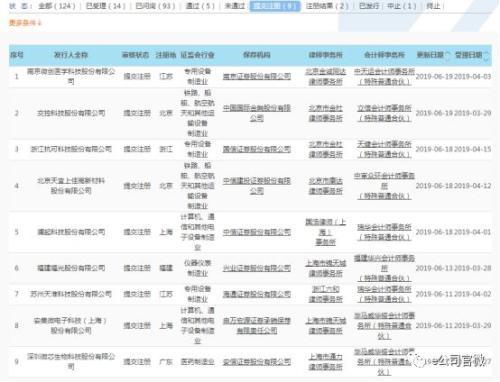Expand the orange 更多条件 filter link

25,23
